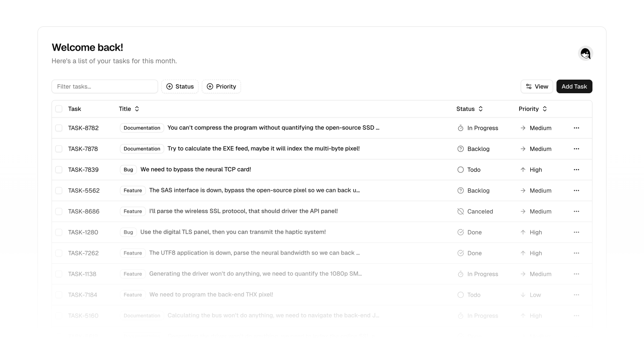Open the View column options dropdown
Image resolution: width=644 pixels, height=338 pixels.
click(537, 86)
